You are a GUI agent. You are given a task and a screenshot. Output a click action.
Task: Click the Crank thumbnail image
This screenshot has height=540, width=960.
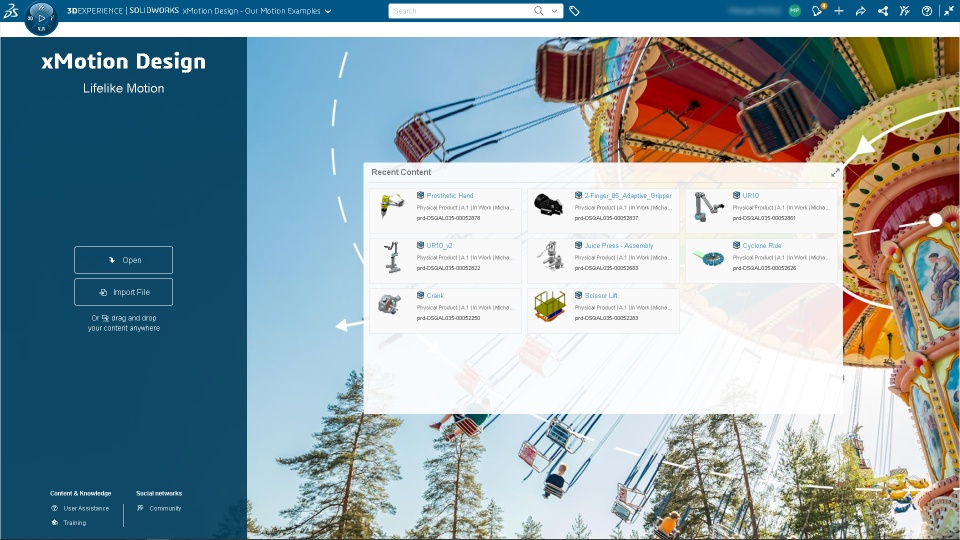(x=389, y=304)
